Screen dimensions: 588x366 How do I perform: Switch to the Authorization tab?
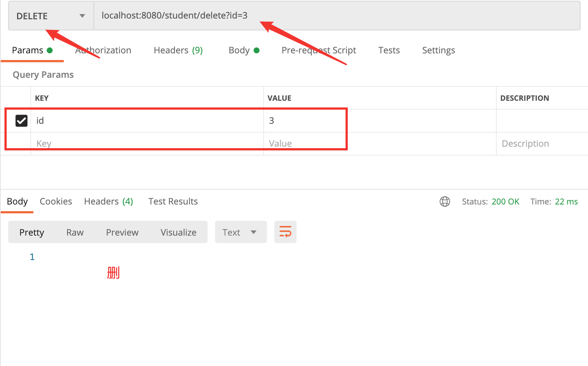pos(103,50)
